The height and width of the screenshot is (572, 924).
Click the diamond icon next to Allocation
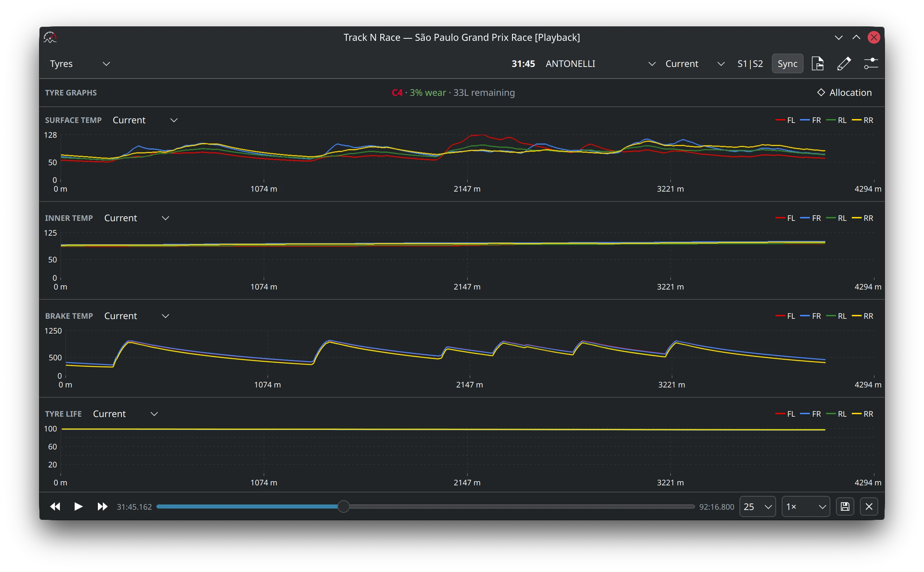(821, 92)
